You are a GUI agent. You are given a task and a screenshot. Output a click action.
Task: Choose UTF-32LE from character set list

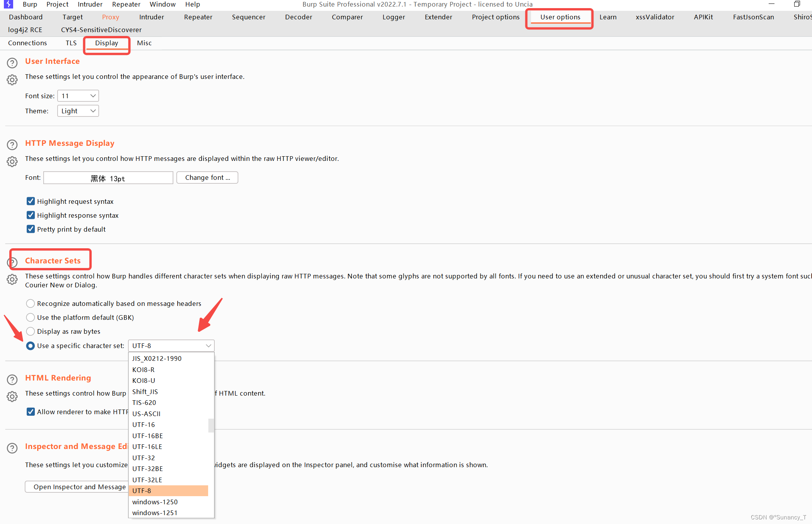(168, 480)
